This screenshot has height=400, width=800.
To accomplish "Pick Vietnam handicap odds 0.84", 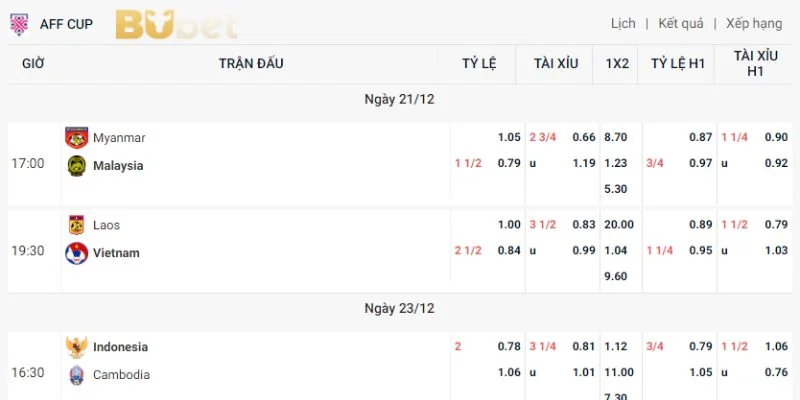I will 509,253.
